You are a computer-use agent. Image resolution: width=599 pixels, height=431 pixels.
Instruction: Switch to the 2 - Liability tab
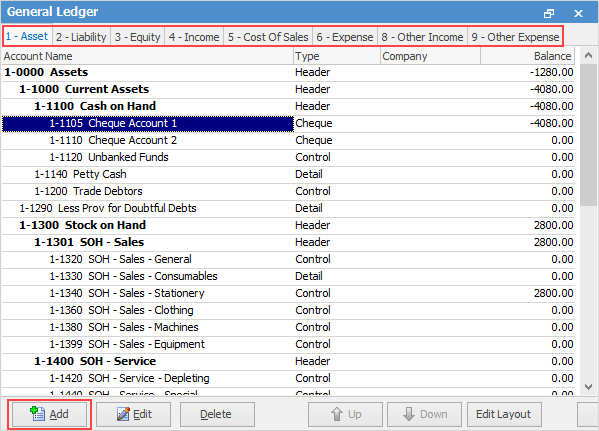[81, 37]
